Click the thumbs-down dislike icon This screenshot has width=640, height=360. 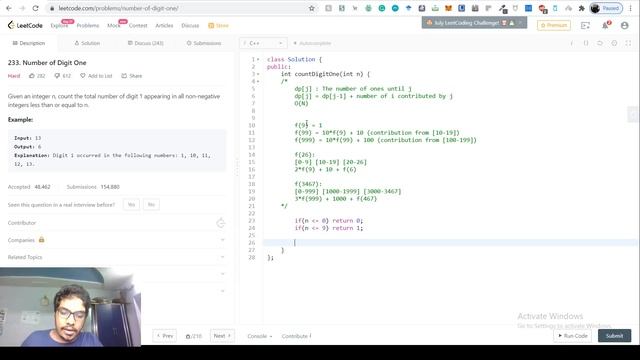(x=57, y=76)
